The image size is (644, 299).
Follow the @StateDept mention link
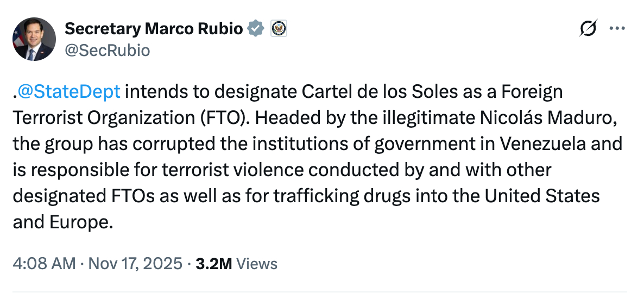coord(69,92)
